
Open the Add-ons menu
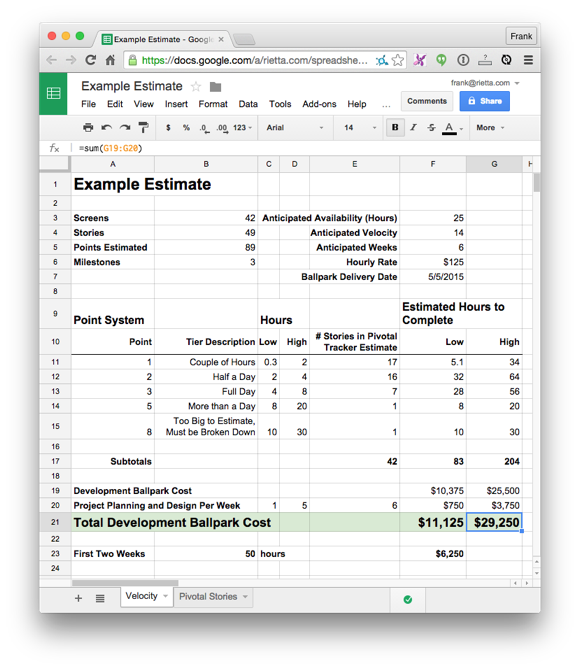(319, 104)
